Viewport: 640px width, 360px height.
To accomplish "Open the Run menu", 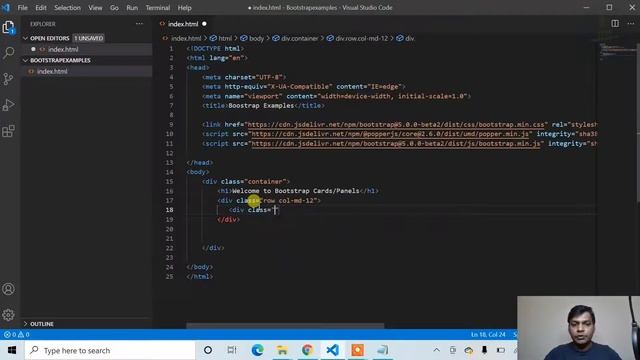I will tap(132, 8).
